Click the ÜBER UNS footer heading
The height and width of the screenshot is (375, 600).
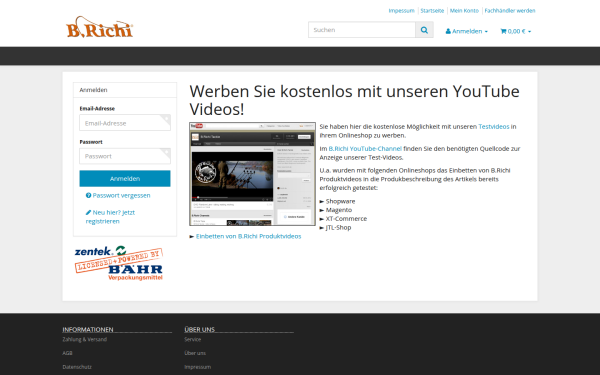[x=199, y=329]
